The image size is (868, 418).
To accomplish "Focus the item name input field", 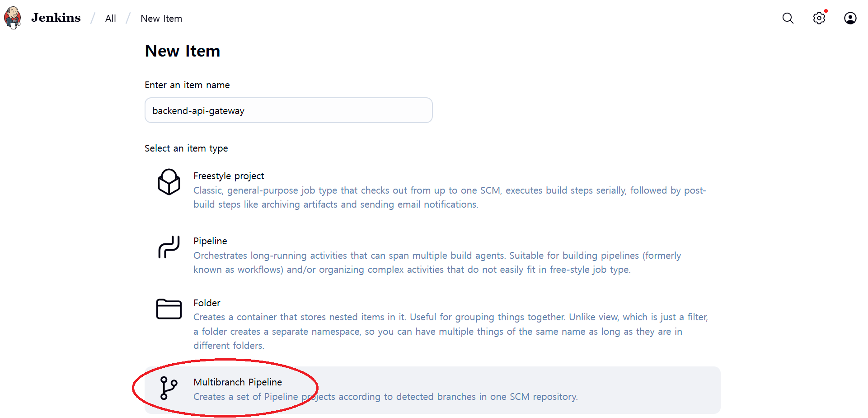I will [x=288, y=110].
